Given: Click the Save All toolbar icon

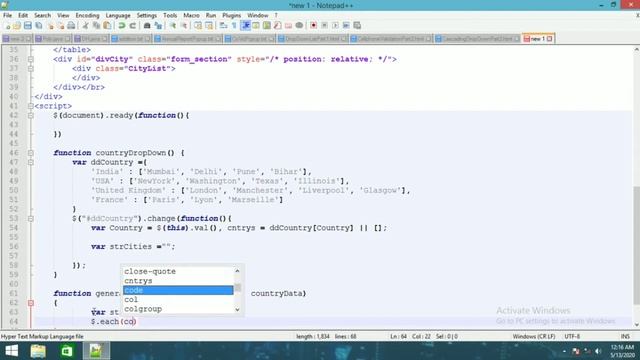Looking at the screenshot, I should (x=39, y=25).
